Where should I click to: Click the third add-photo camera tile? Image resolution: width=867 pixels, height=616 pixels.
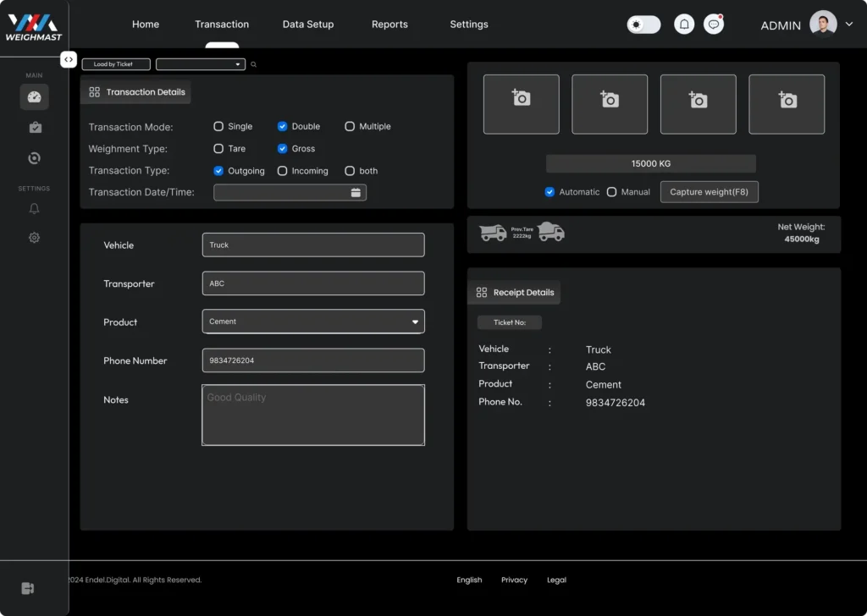[698, 104]
